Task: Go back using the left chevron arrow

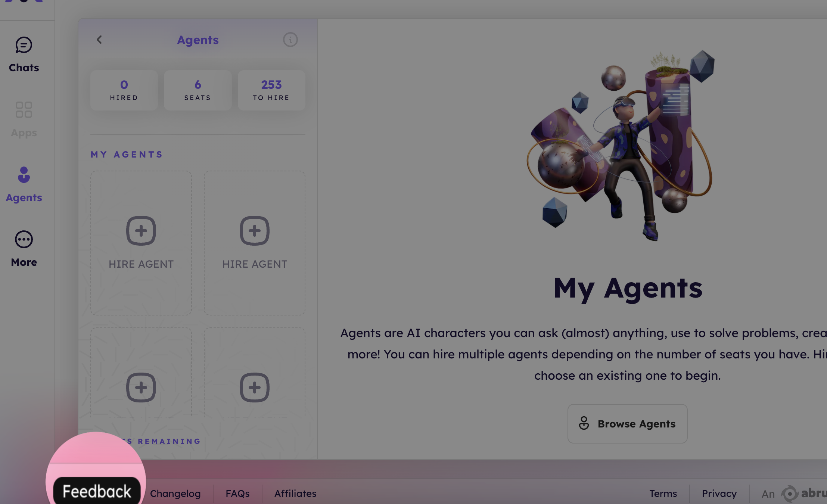Action: 99,40
